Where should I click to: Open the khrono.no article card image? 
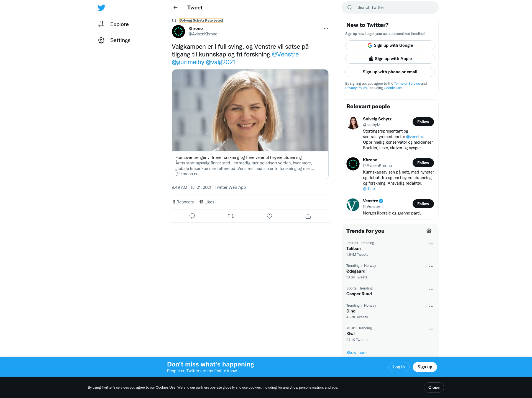point(250,110)
